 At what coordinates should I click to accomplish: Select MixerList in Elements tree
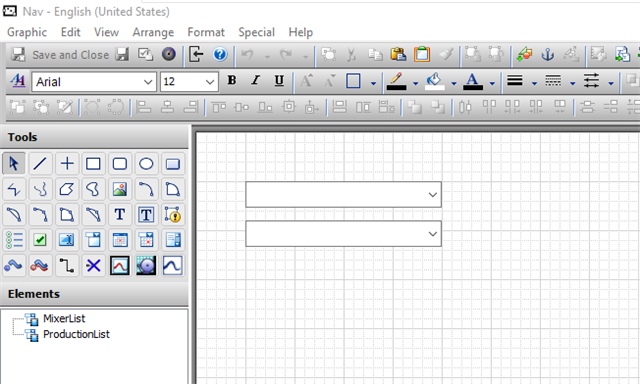pos(64,318)
